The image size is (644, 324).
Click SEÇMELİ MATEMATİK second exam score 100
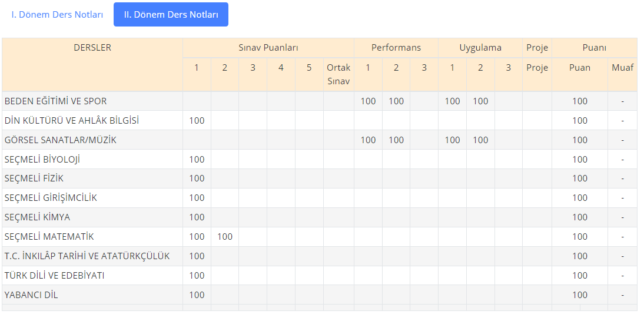coord(225,236)
